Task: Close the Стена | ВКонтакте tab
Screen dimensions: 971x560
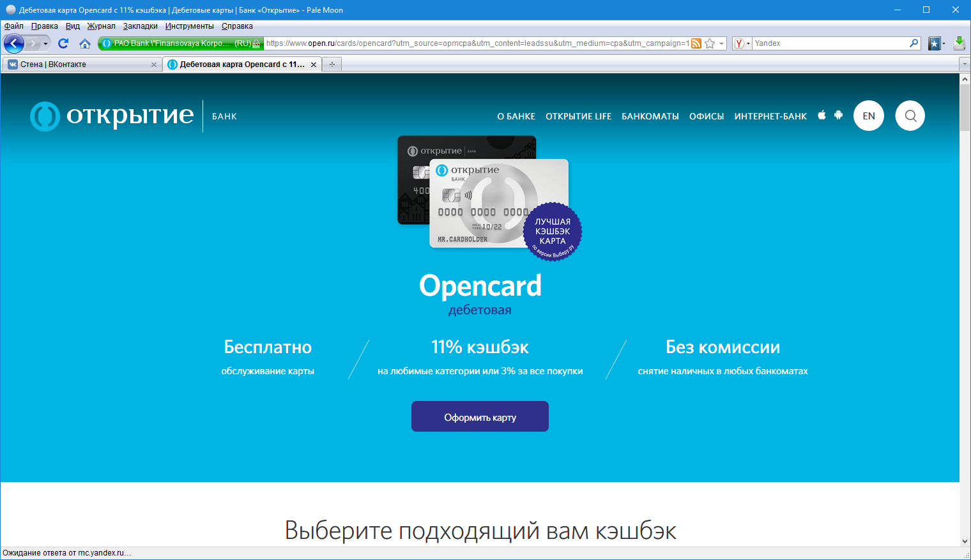Action: tap(154, 64)
